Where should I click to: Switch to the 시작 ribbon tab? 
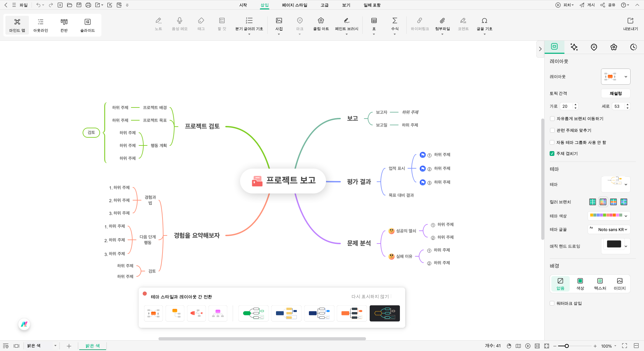(242, 5)
